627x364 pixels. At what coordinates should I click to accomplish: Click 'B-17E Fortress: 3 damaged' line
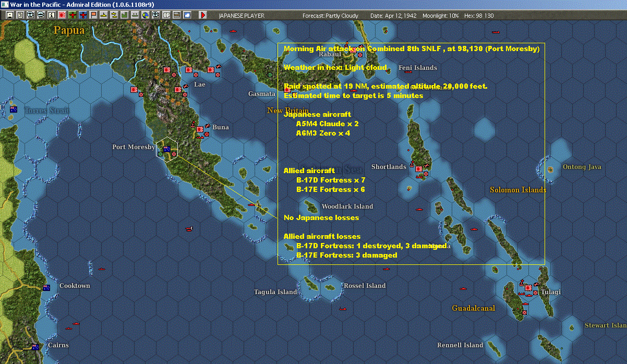tap(347, 256)
